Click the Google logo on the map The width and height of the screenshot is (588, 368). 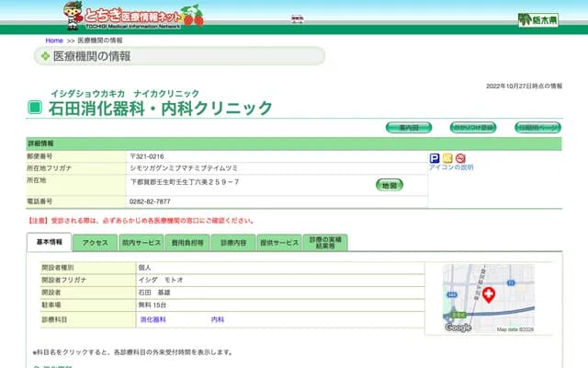[458, 328]
